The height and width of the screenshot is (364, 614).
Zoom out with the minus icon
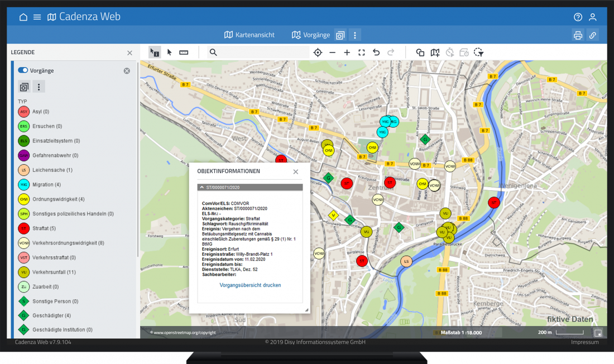332,52
